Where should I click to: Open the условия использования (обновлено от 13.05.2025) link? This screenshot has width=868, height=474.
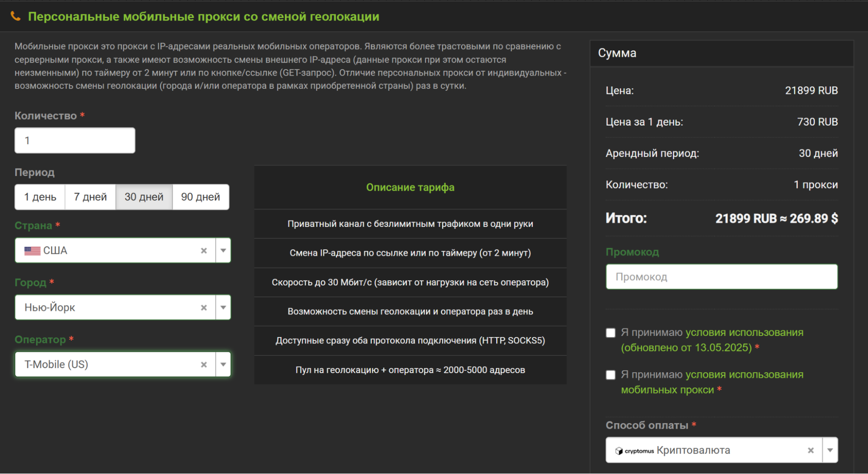coord(744,333)
